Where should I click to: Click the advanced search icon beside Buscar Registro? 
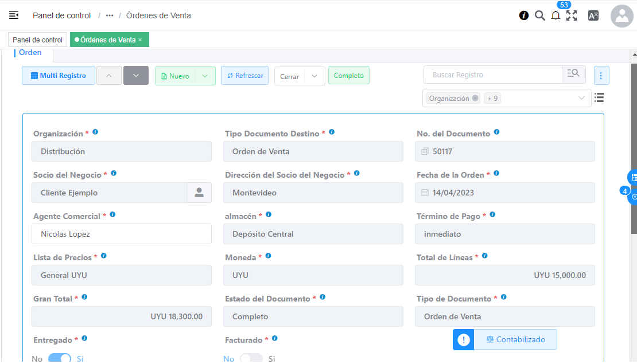[573, 75]
